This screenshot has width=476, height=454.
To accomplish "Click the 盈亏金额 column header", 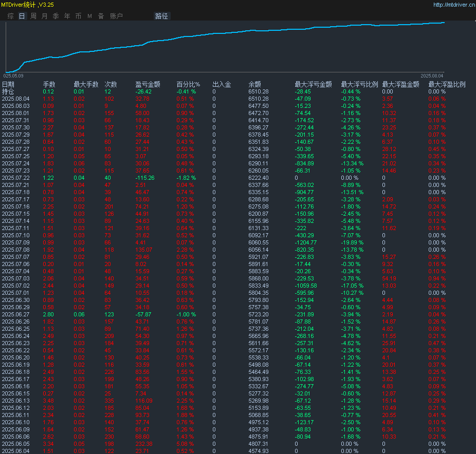I will (148, 84).
